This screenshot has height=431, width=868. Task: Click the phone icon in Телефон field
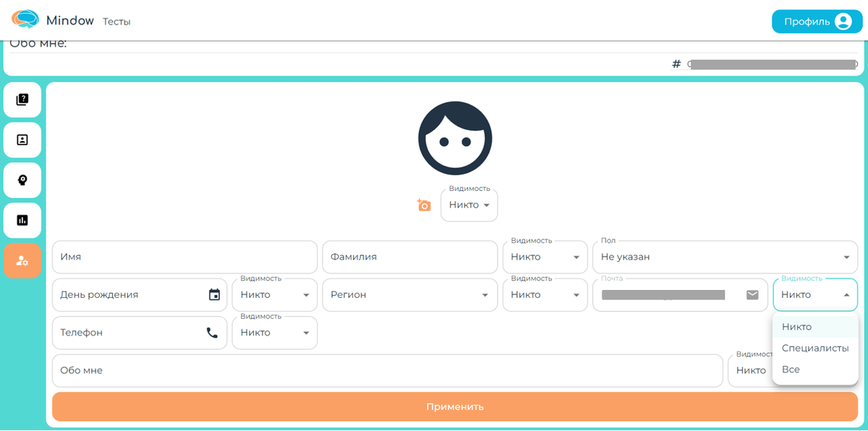pyautogui.click(x=212, y=333)
